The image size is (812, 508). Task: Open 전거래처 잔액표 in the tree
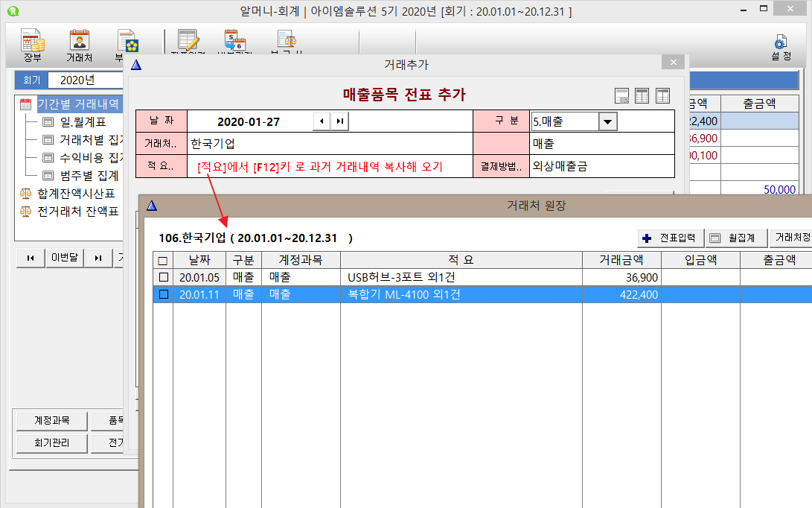[77, 211]
